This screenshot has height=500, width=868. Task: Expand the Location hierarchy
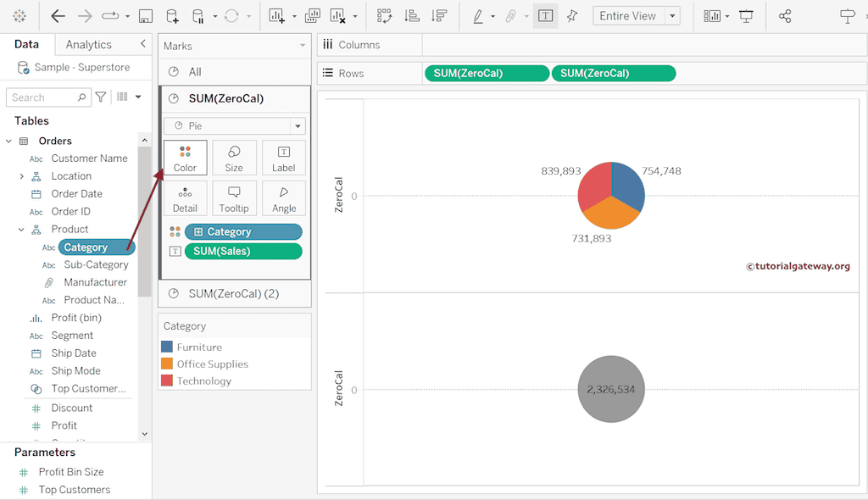pos(21,176)
